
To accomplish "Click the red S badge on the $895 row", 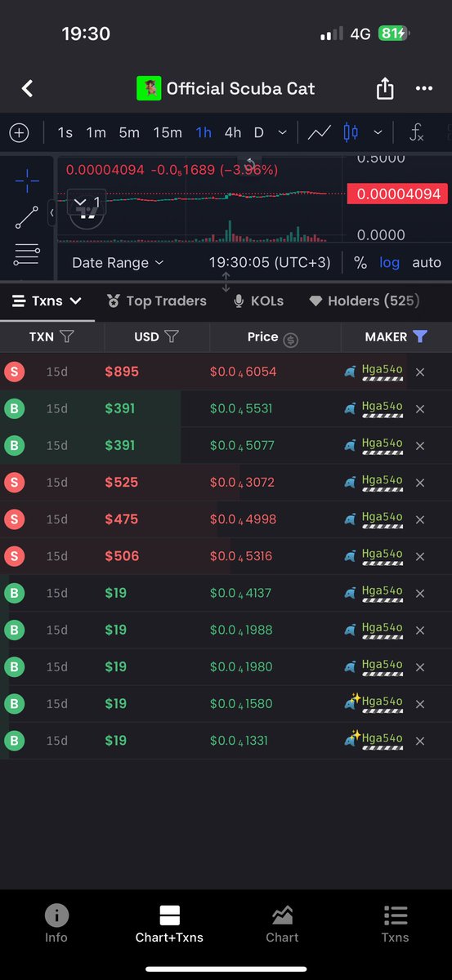I will 14,372.
